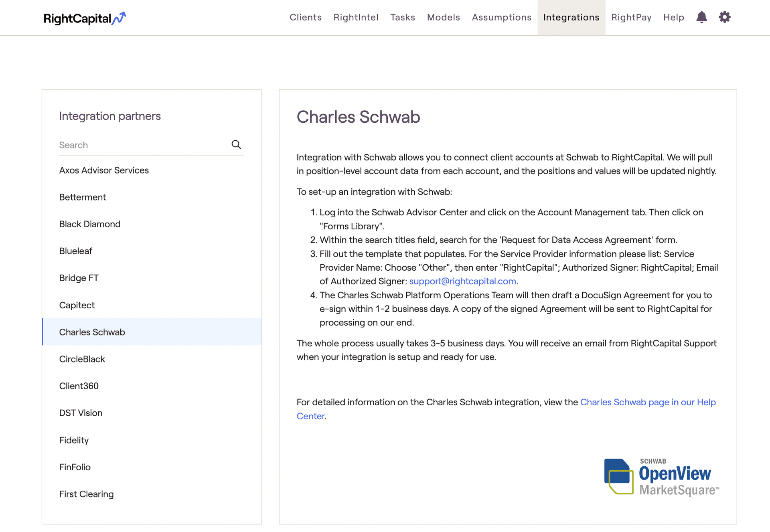The width and height of the screenshot is (770, 532).
Task: Open RightIntel in the top navigation
Action: click(356, 18)
